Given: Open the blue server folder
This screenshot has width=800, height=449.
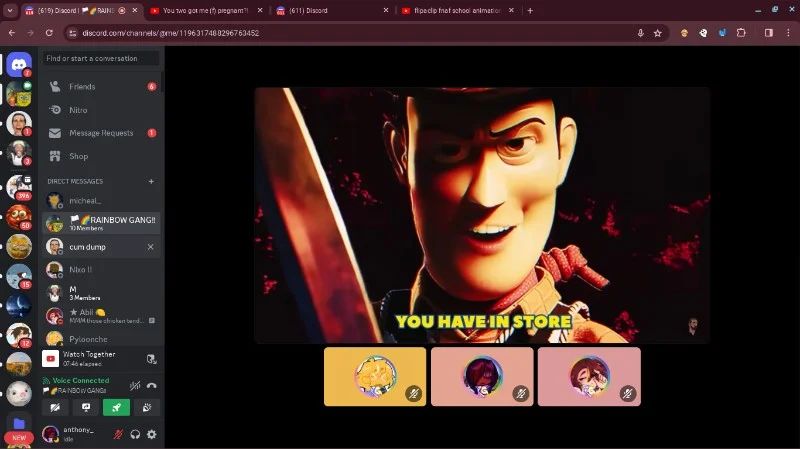Looking at the screenshot, I should [x=19, y=423].
